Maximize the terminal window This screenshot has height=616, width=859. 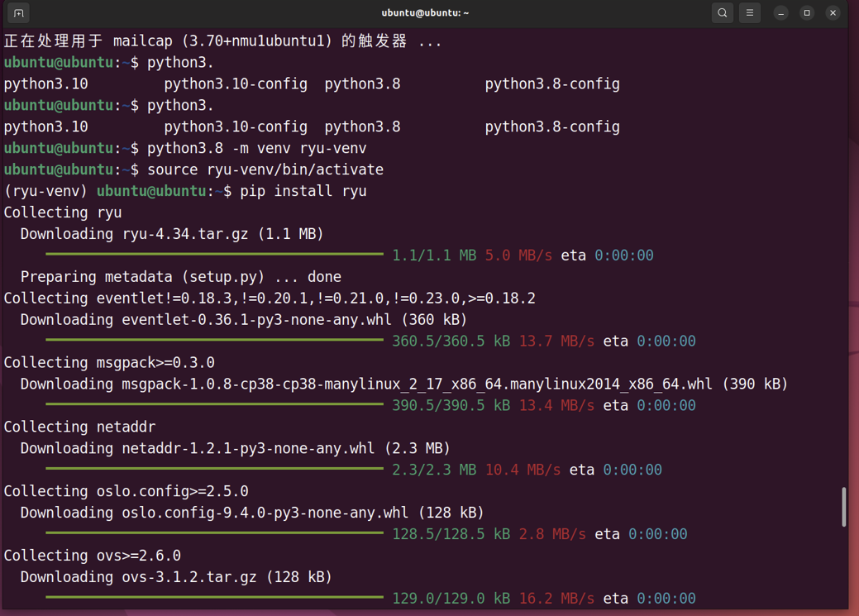pyautogui.click(x=807, y=13)
